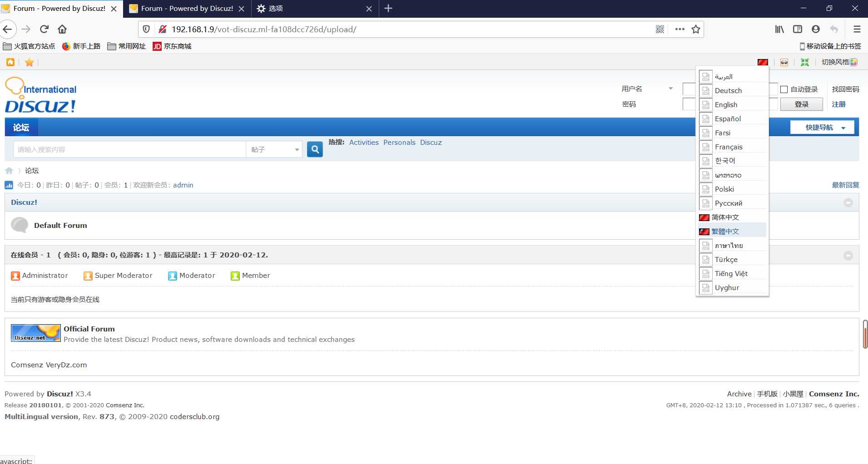Choose Farsi in the language list
This screenshot has width=868, height=464.
click(732, 133)
